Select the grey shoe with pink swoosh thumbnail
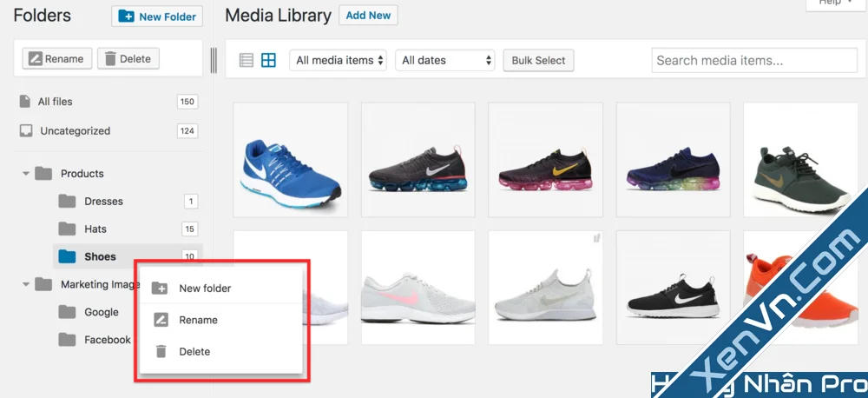This screenshot has height=398, width=868. tap(418, 288)
